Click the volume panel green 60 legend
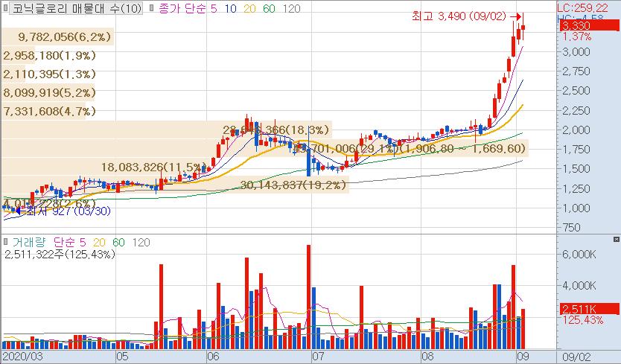Screen dimensions: 621x364 (x=118, y=242)
